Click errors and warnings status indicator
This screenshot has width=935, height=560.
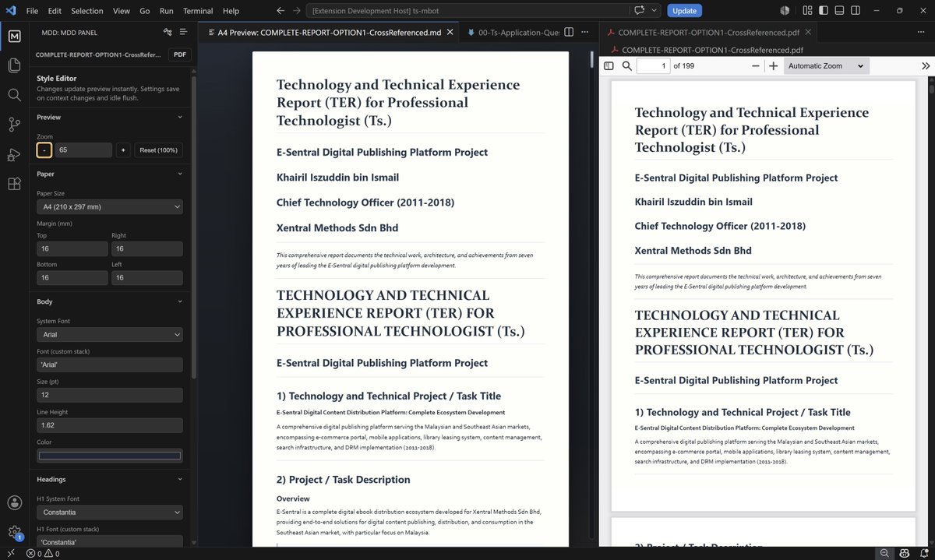coord(43,553)
